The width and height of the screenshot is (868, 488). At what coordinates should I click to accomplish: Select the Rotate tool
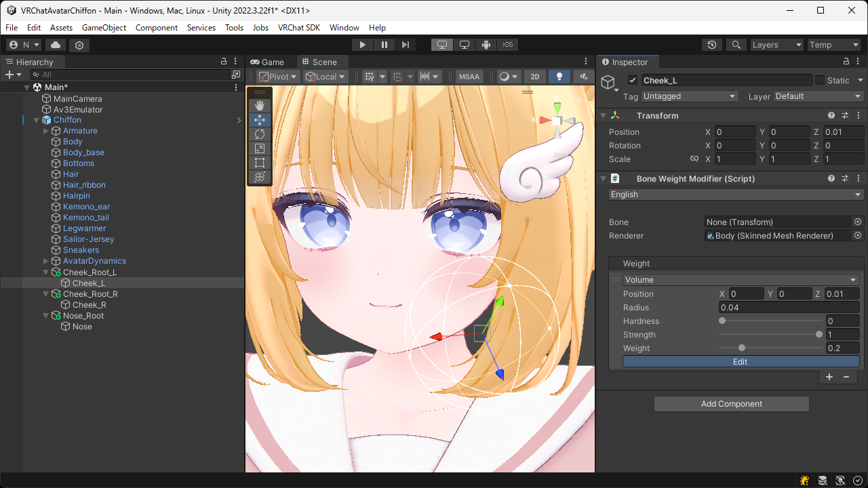click(x=259, y=134)
